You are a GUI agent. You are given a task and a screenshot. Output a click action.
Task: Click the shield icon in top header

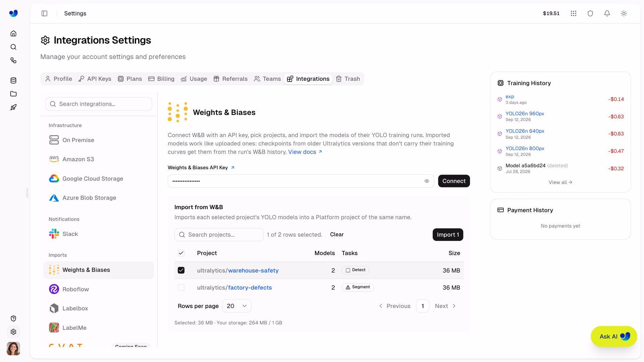[590, 13]
